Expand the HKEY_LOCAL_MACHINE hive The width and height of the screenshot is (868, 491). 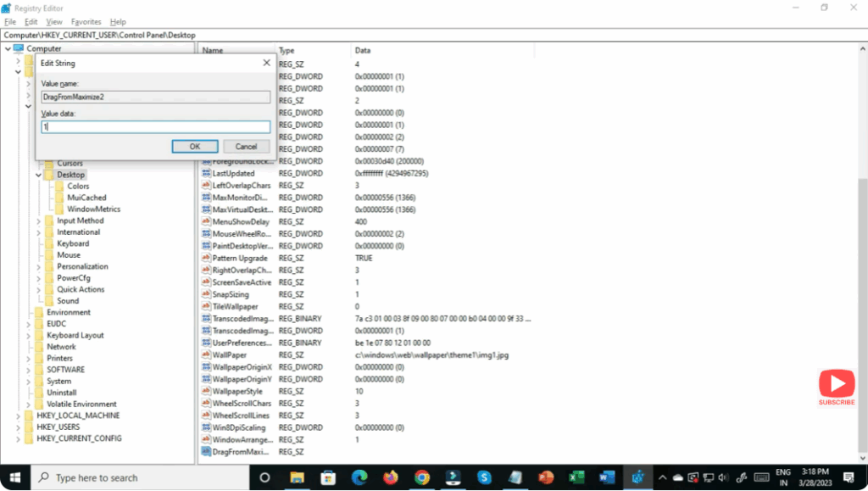(18, 416)
